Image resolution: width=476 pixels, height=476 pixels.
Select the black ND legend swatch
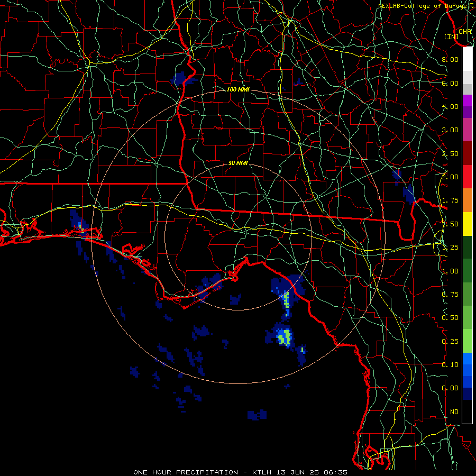(x=467, y=411)
